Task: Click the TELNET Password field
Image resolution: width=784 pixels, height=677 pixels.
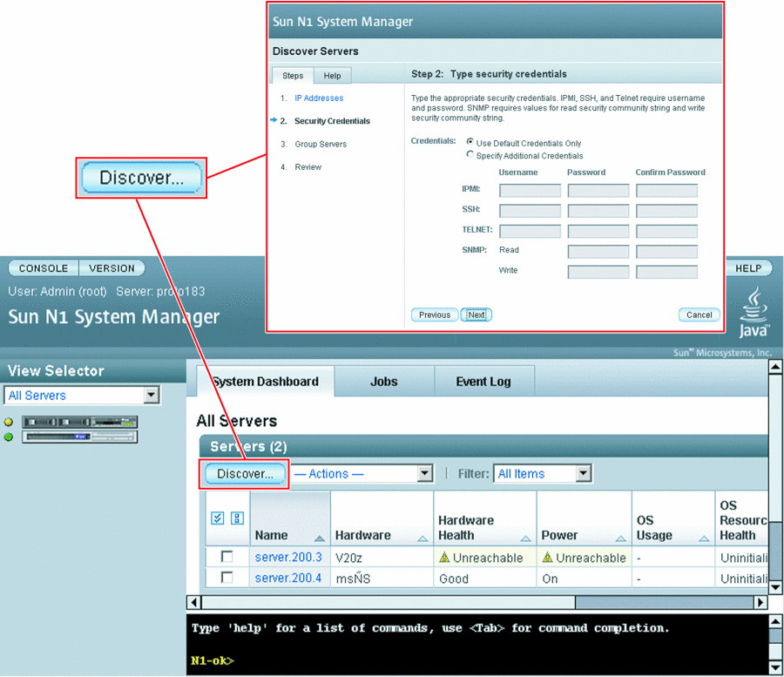Action: [598, 232]
